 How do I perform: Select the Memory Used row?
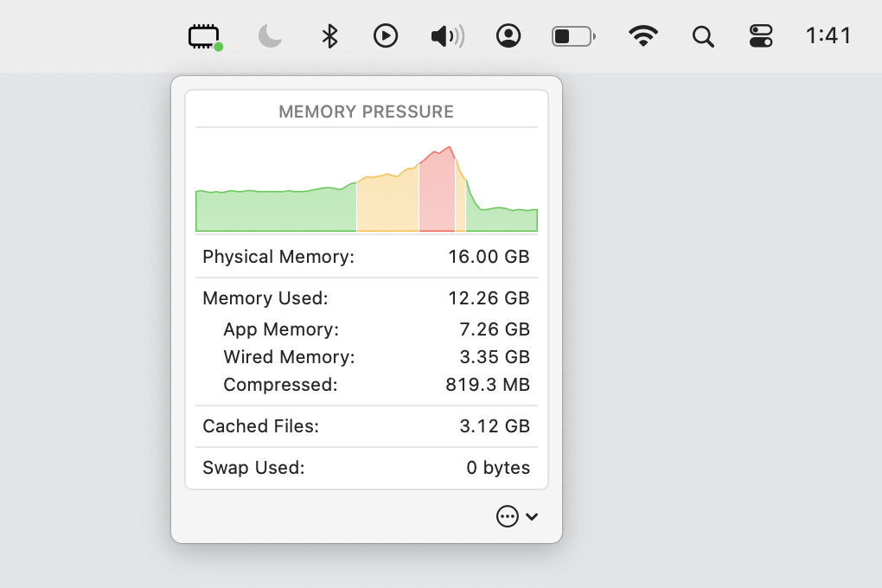pyautogui.click(x=366, y=298)
